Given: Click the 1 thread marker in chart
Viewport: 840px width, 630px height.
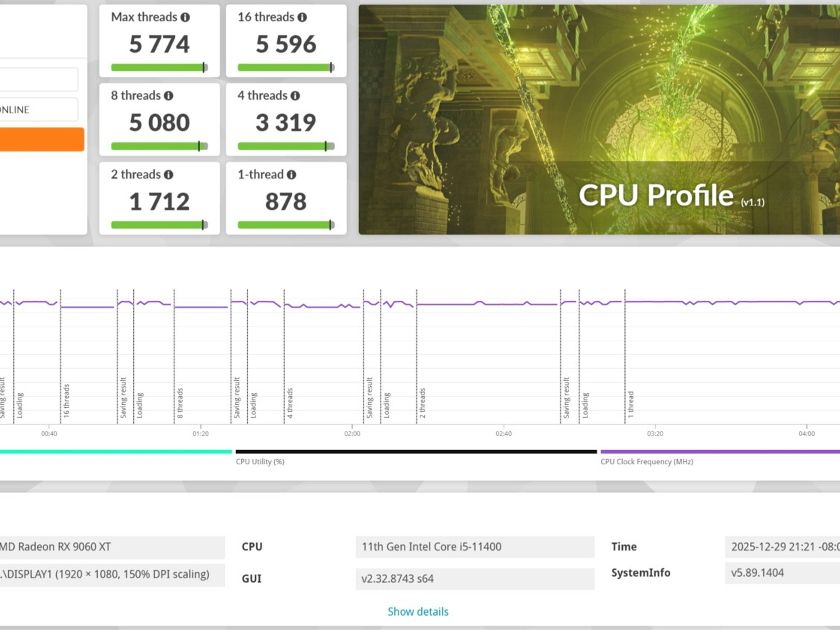Looking at the screenshot, I should coord(631,404).
